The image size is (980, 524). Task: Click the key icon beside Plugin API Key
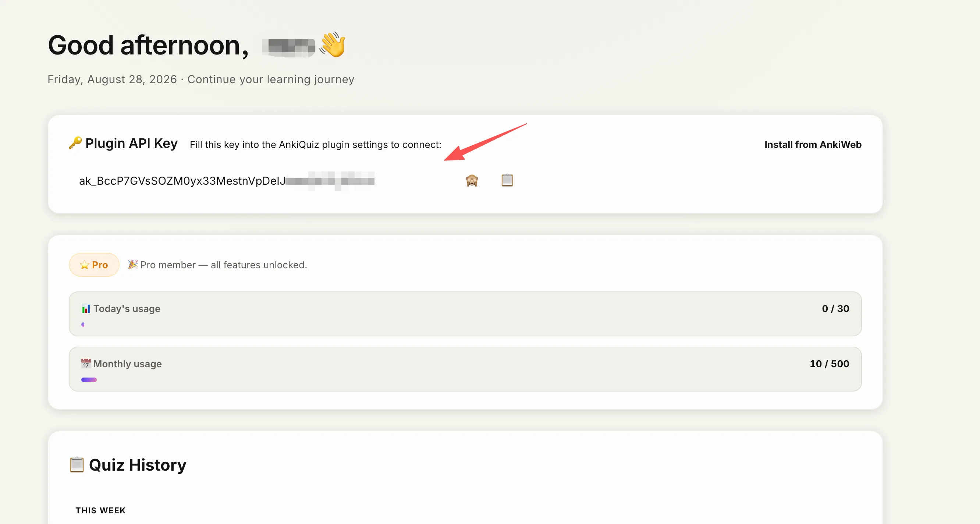(x=75, y=143)
